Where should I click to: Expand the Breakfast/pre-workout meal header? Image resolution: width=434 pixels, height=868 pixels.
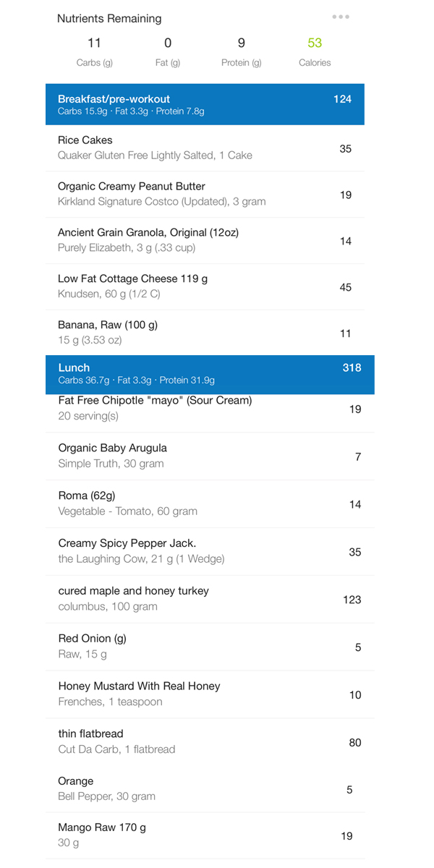click(x=205, y=105)
